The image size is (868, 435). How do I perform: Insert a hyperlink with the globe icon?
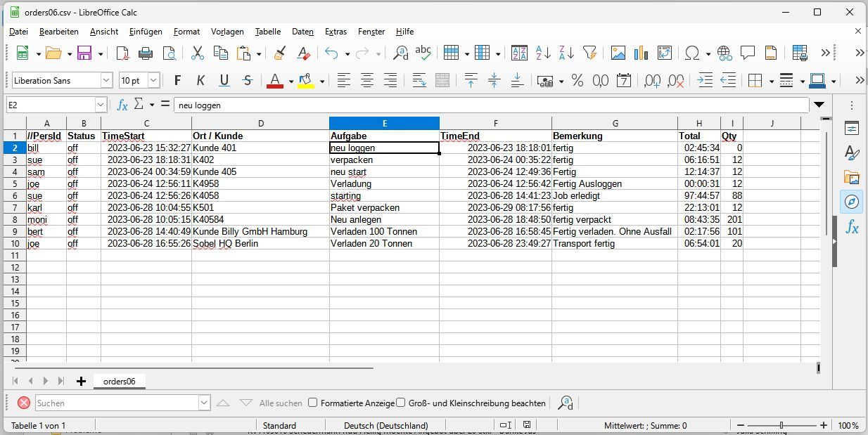click(725, 53)
